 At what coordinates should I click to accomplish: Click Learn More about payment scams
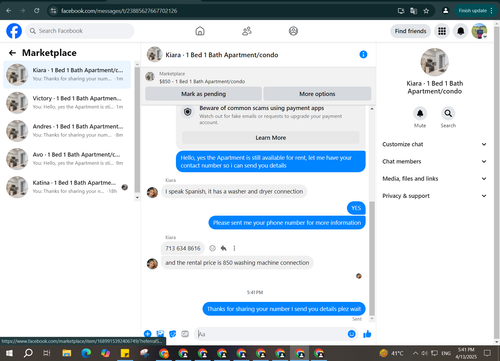coord(271,138)
